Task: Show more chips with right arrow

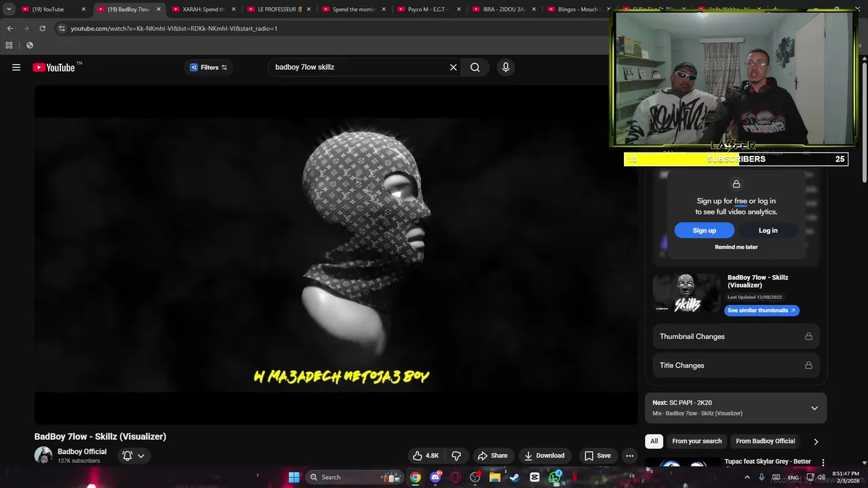Action: pos(816,442)
